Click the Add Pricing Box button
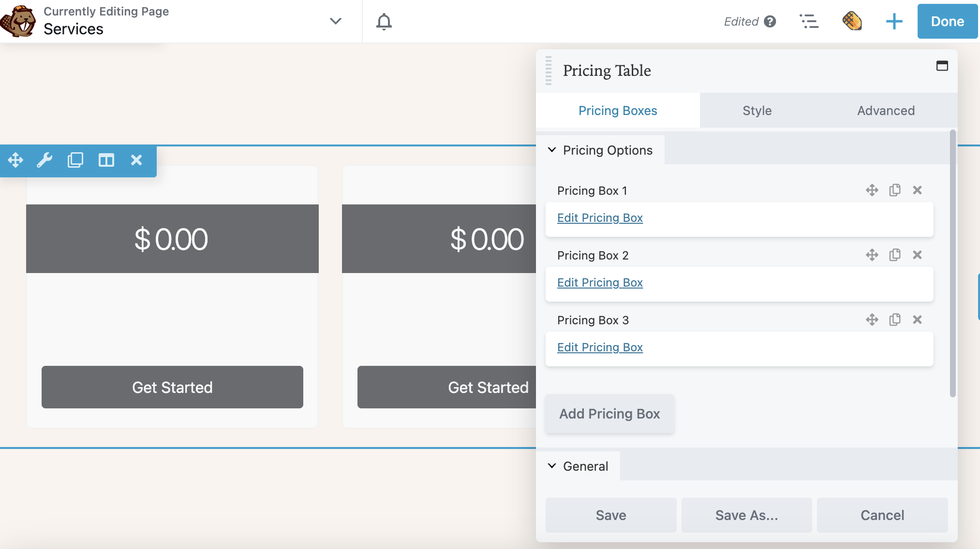Screen dimensions: 980x549 [x=609, y=413]
